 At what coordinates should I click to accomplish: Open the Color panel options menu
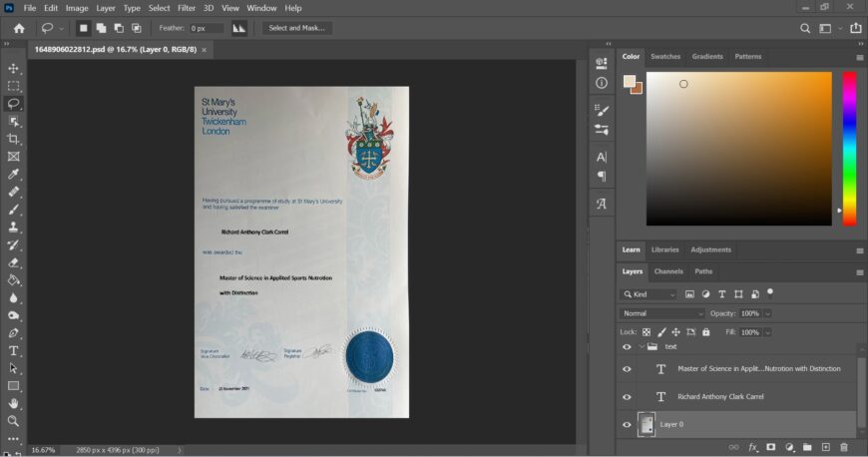(x=860, y=57)
